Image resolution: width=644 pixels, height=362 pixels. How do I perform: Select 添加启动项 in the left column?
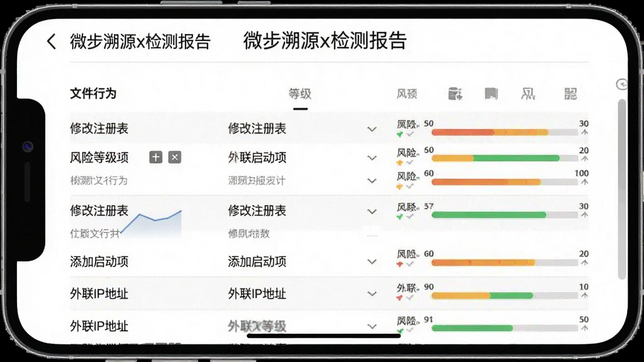point(99,261)
